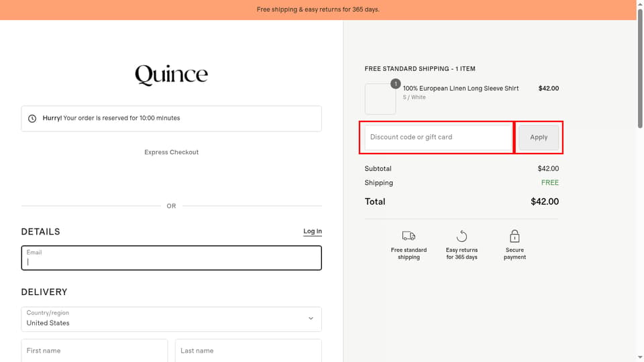The image size is (644, 362).
Task: Click the linen shirt product thumbnail
Action: 380,99
